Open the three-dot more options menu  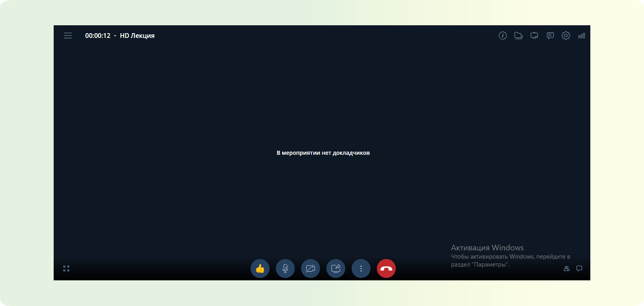point(361,268)
